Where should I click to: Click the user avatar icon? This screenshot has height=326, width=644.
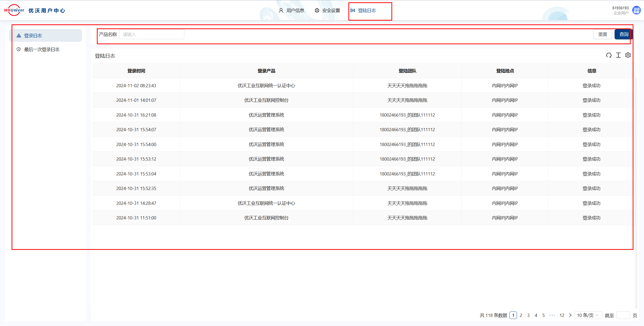click(636, 10)
